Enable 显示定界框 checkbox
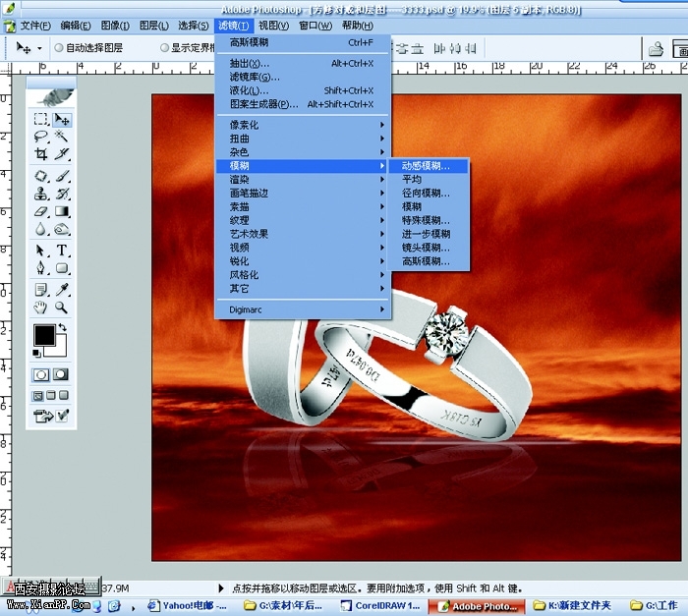The image size is (688, 616). click(164, 48)
